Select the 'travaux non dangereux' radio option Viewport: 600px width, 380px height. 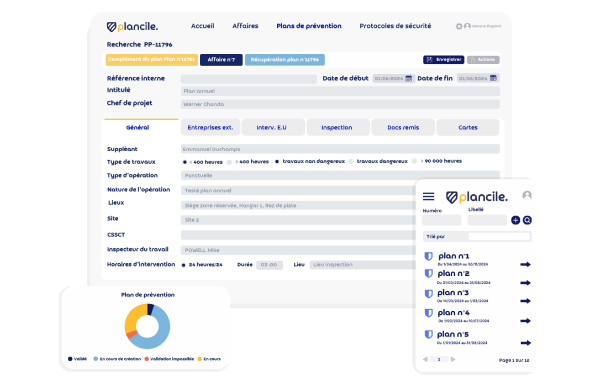click(x=277, y=161)
